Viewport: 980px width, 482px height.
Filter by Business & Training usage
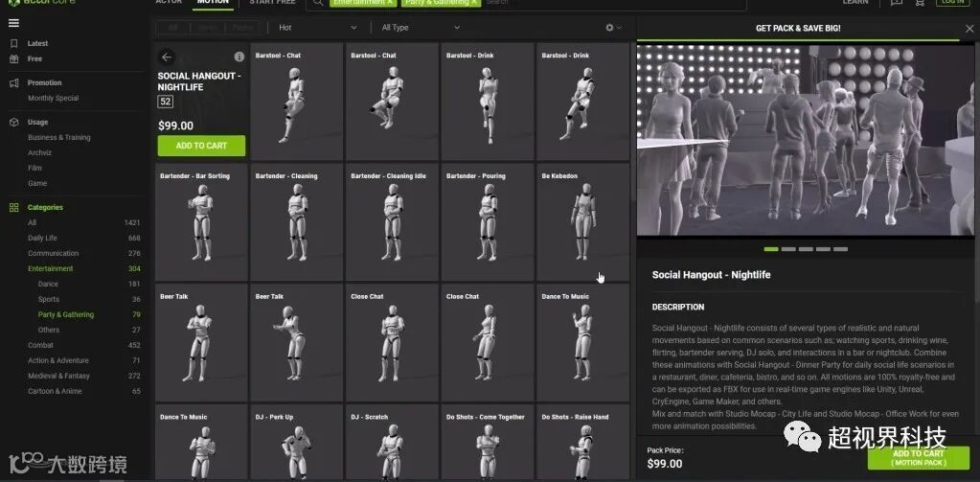58,138
